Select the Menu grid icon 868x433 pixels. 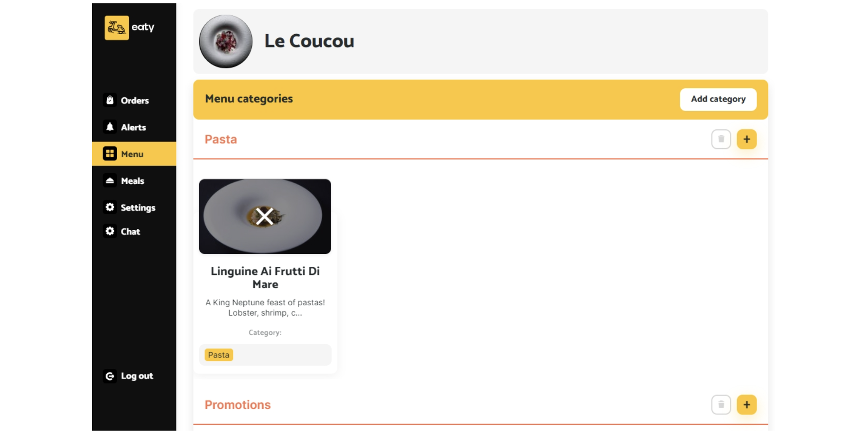[x=110, y=154]
